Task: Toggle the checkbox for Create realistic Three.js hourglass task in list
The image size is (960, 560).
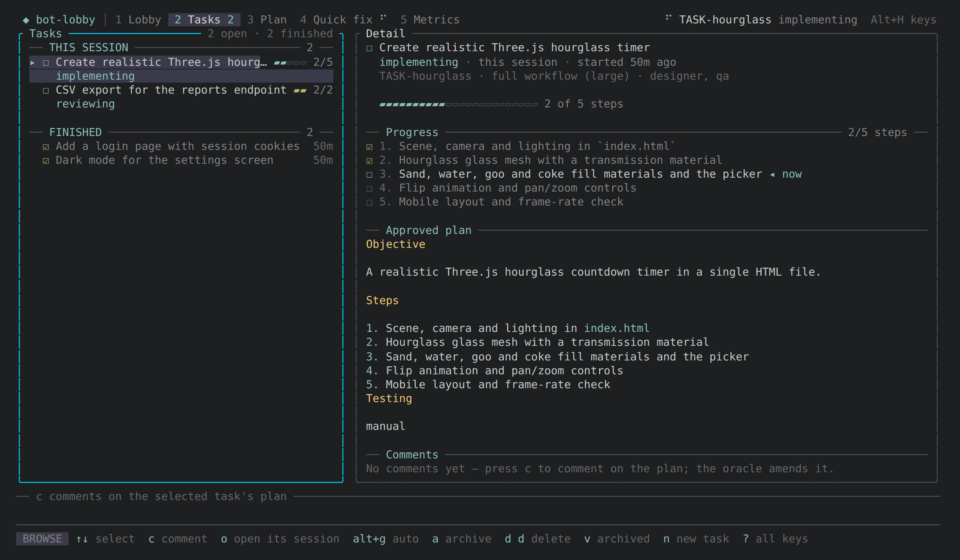Action: [46, 63]
